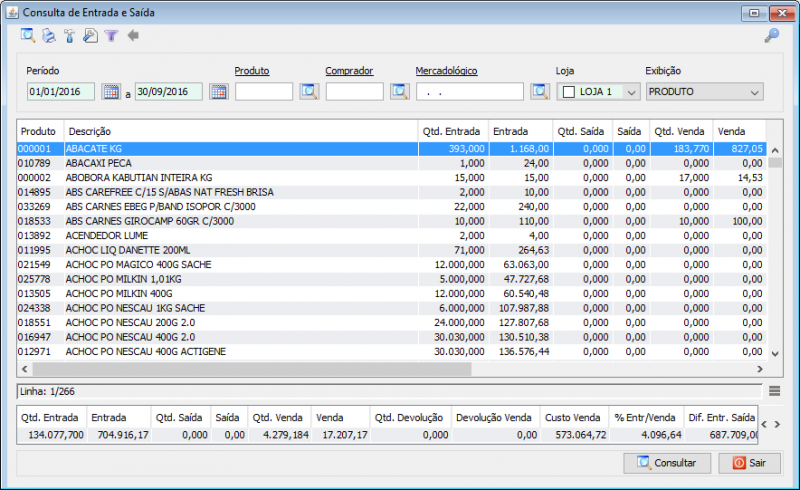Click the Comprador lookup magnifier button
800x490 pixels.
pos(400,92)
